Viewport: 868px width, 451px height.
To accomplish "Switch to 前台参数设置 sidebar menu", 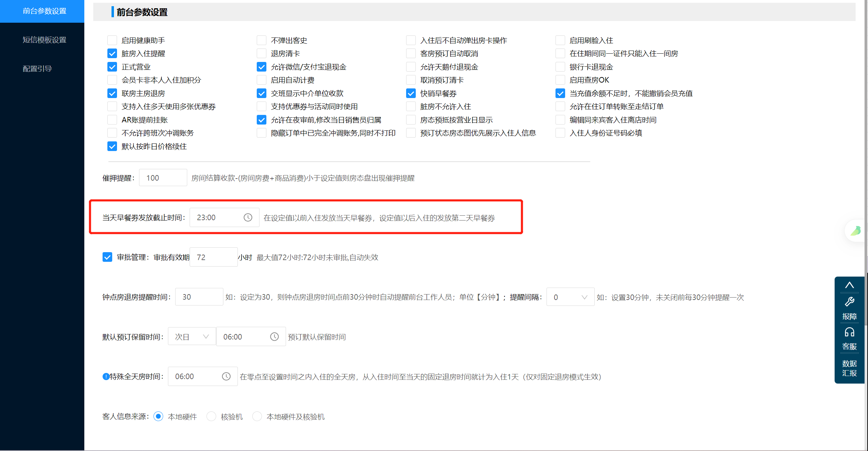I will 42,11.
